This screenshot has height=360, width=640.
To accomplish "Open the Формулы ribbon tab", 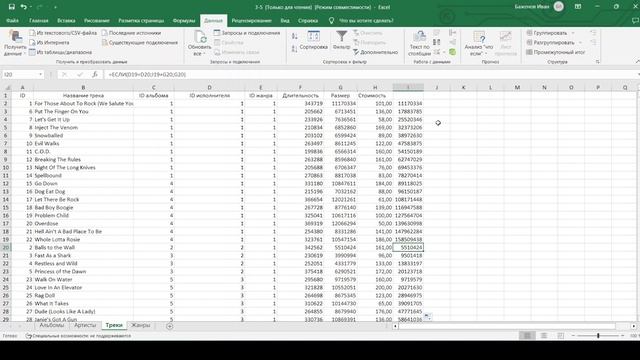I will click(x=184, y=20).
